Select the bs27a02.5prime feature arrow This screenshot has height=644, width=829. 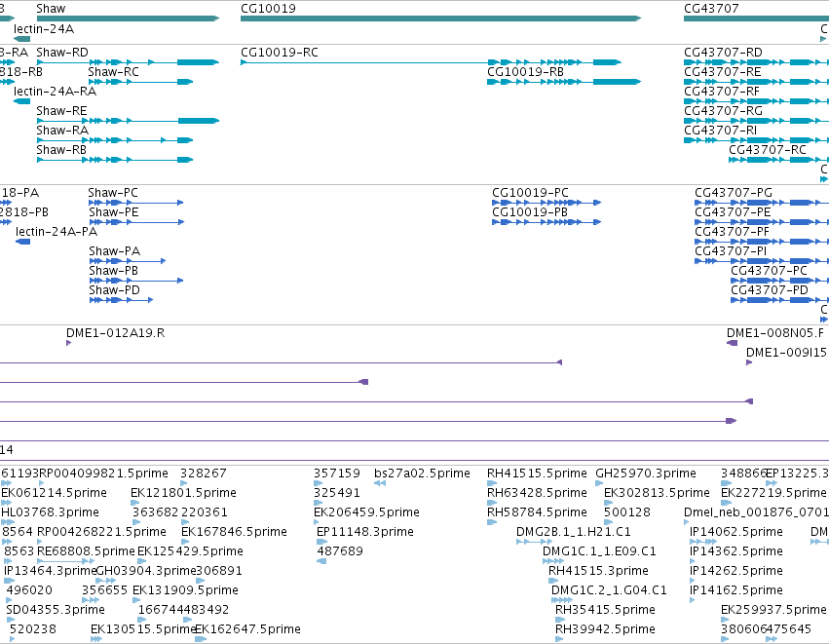pos(380,482)
